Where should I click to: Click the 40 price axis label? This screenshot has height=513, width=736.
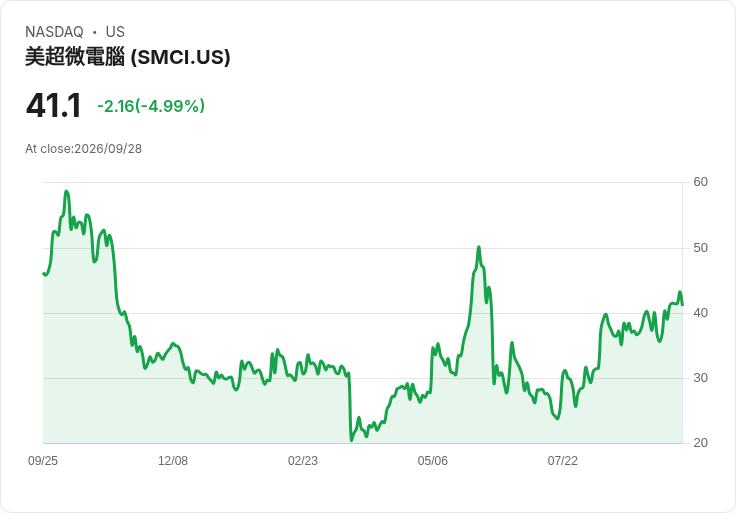[x=700, y=313]
